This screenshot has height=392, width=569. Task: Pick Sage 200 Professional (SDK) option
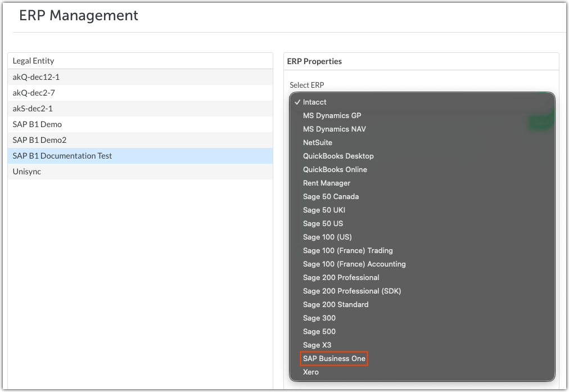click(x=422, y=291)
